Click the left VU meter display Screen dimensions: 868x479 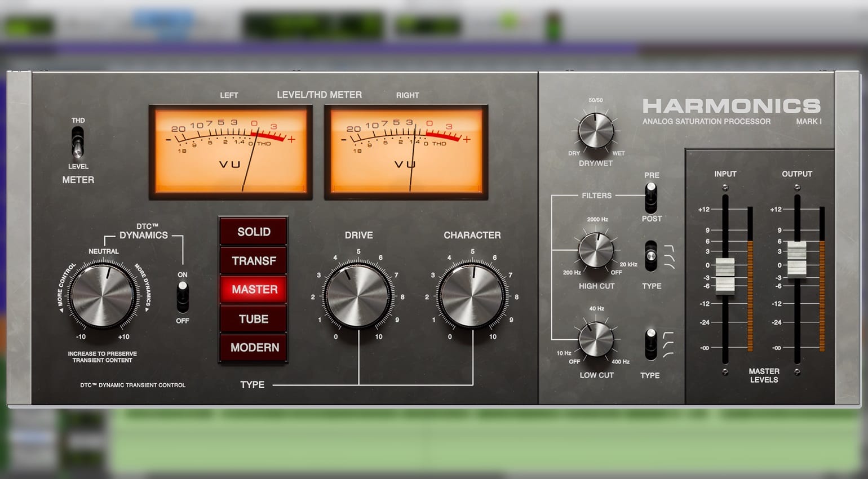[231, 152]
